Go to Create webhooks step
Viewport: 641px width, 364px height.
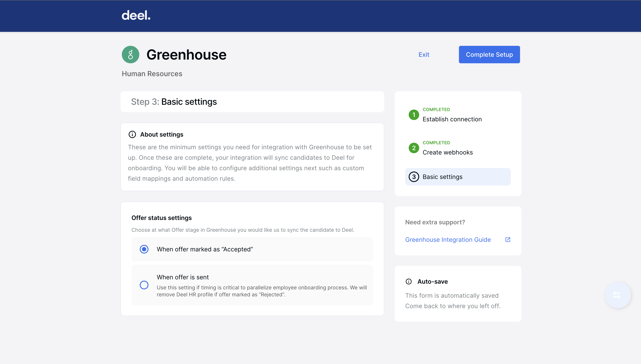tap(448, 153)
